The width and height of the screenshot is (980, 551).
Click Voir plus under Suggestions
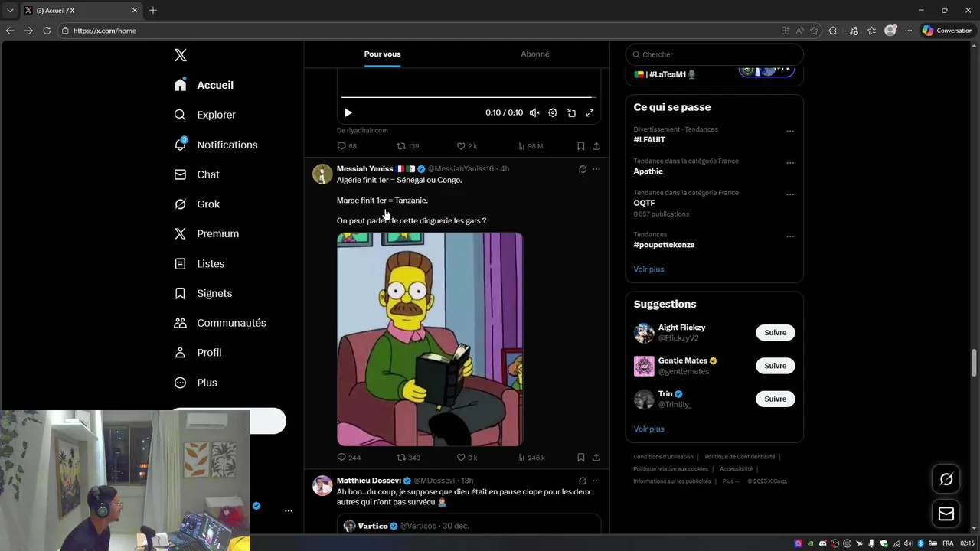point(648,429)
